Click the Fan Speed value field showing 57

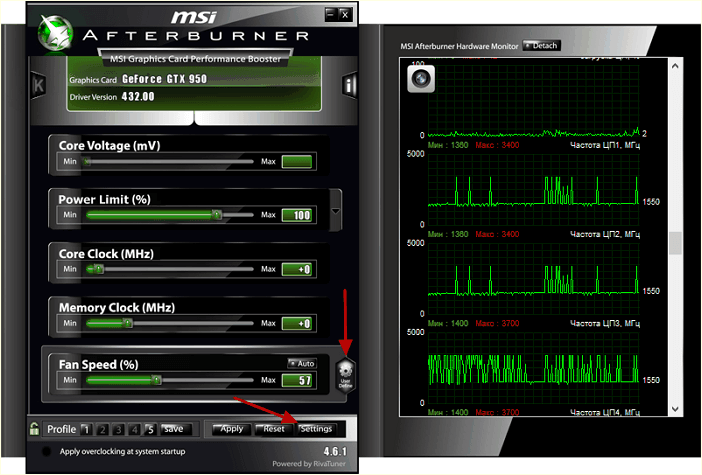297,381
